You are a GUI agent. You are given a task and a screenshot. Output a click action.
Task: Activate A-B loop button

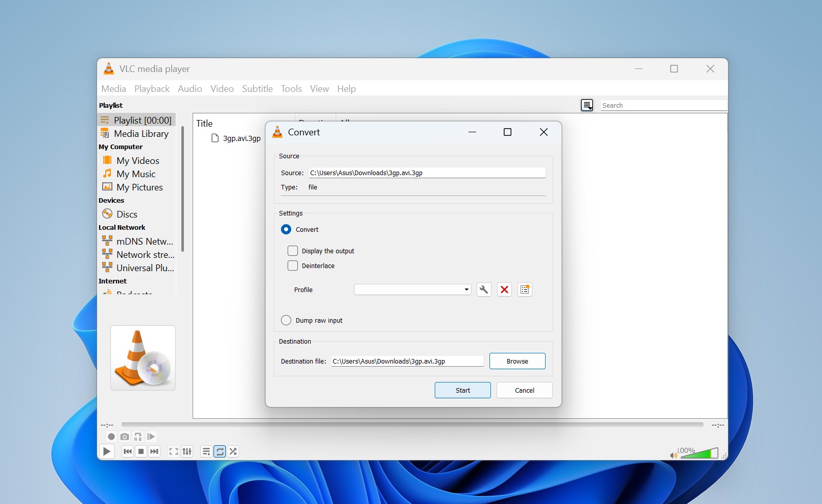[x=138, y=437]
